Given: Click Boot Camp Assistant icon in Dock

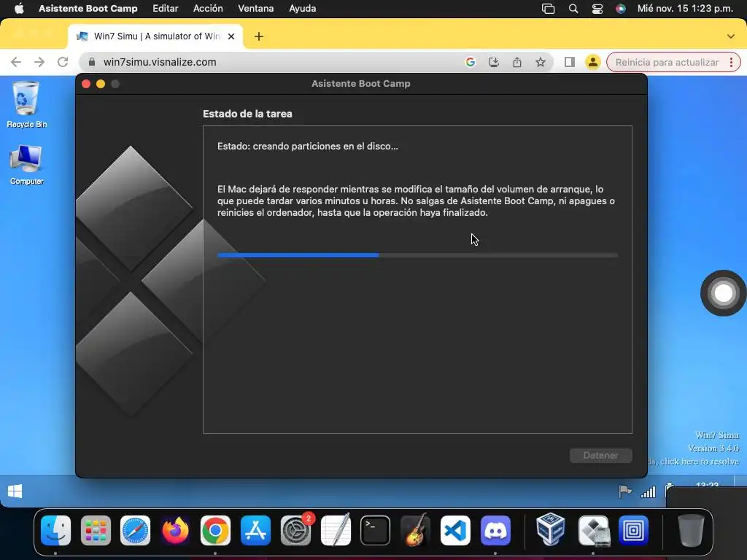Looking at the screenshot, I should (593, 530).
